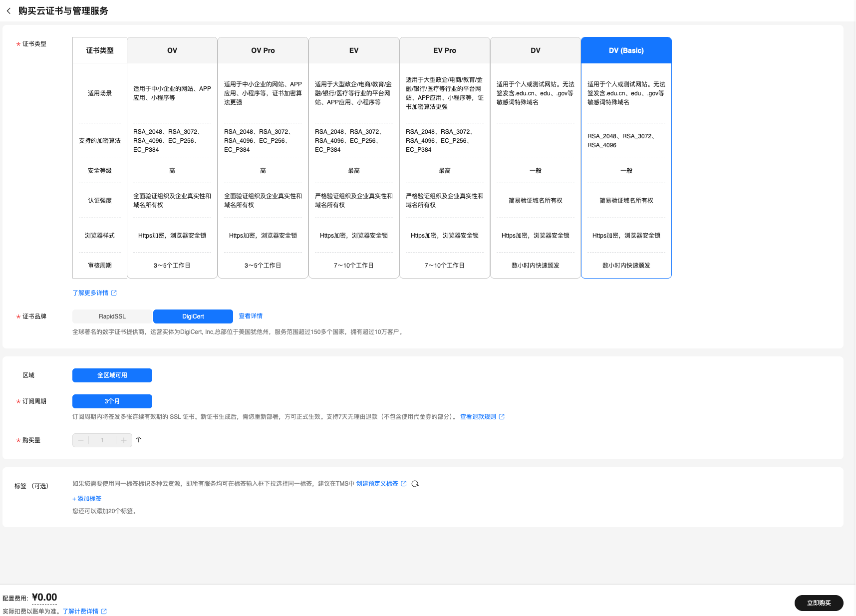
Task: Click refresh icon next to 创建预定义标签
Action: [415, 484]
